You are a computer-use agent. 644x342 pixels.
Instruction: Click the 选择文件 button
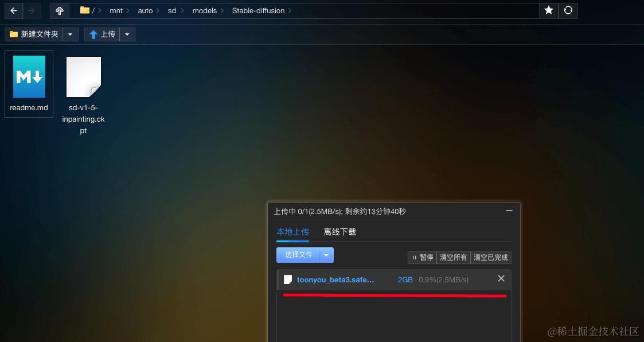(298, 255)
